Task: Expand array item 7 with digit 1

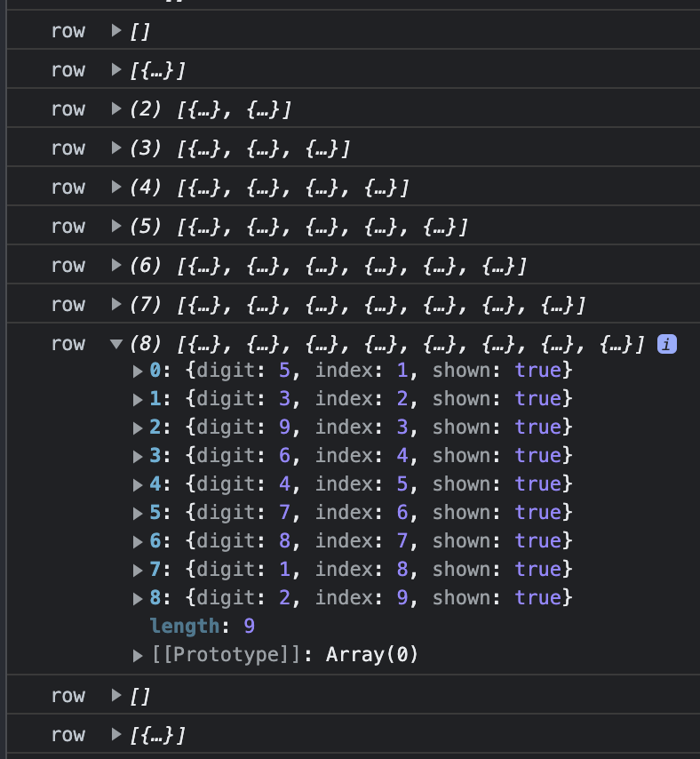Action: point(138,571)
